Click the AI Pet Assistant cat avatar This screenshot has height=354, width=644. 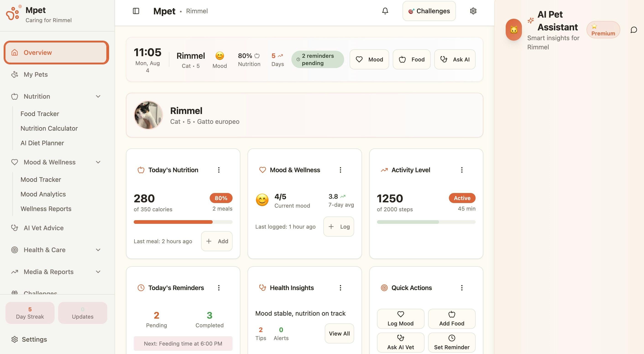pos(513,30)
